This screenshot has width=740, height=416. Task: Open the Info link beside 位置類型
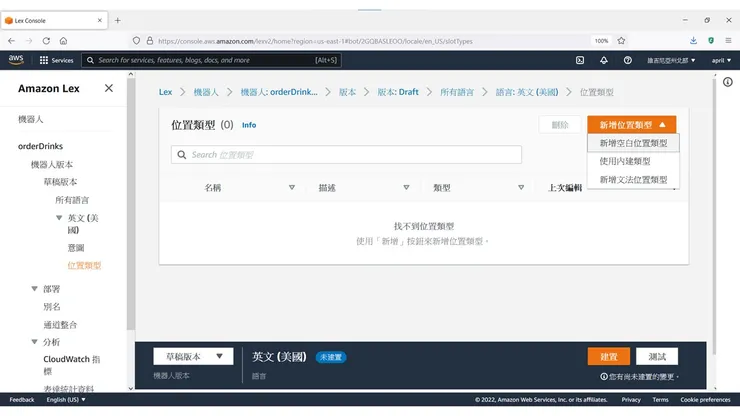pyautogui.click(x=249, y=125)
